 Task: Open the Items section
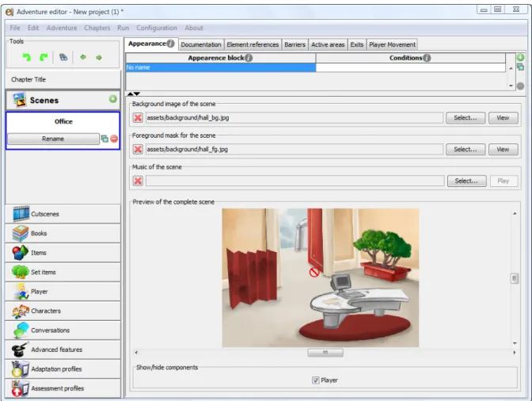(63, 253)
